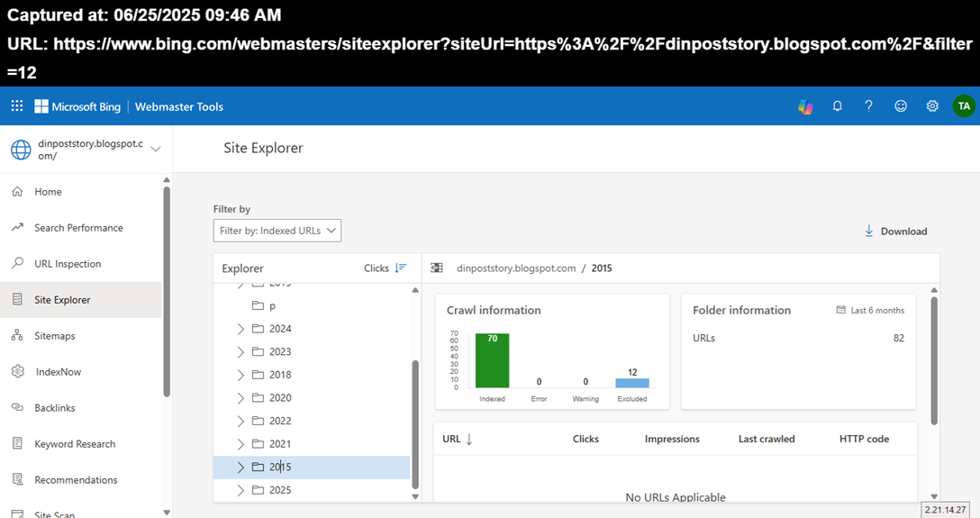Open the site selector dropdown chevron

pos(156,149)
